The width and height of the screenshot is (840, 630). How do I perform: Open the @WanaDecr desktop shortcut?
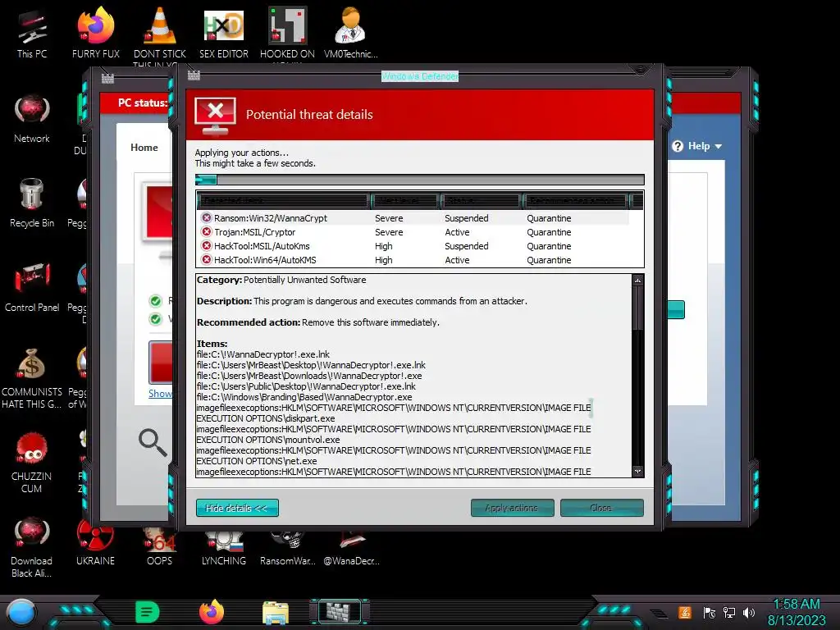(x=351, y=549)
